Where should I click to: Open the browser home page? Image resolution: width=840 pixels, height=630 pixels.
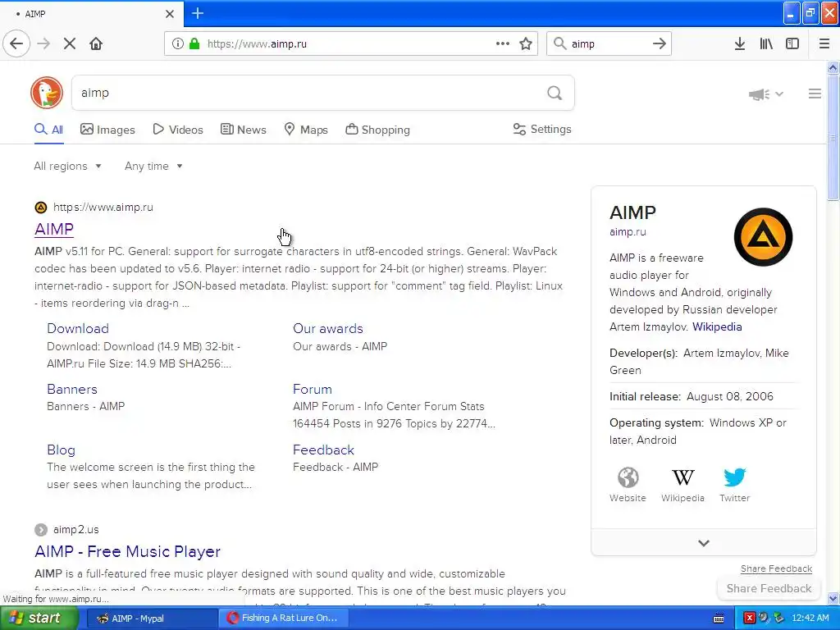click(x=96, y=44)
